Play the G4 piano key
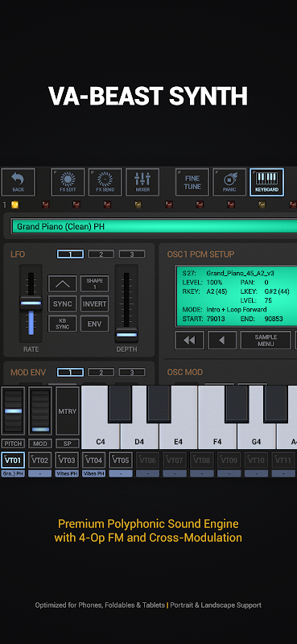The image size is (297, 644). (256, 436)
